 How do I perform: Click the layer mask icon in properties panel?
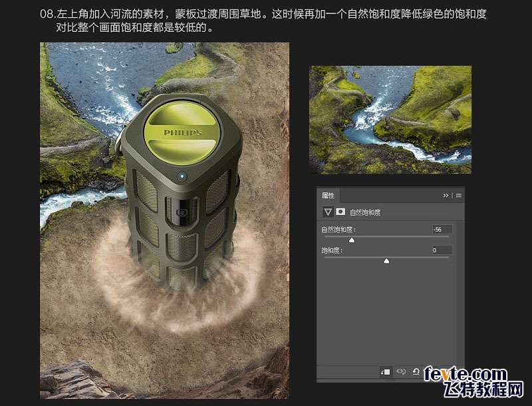click(x=340, y=212)
